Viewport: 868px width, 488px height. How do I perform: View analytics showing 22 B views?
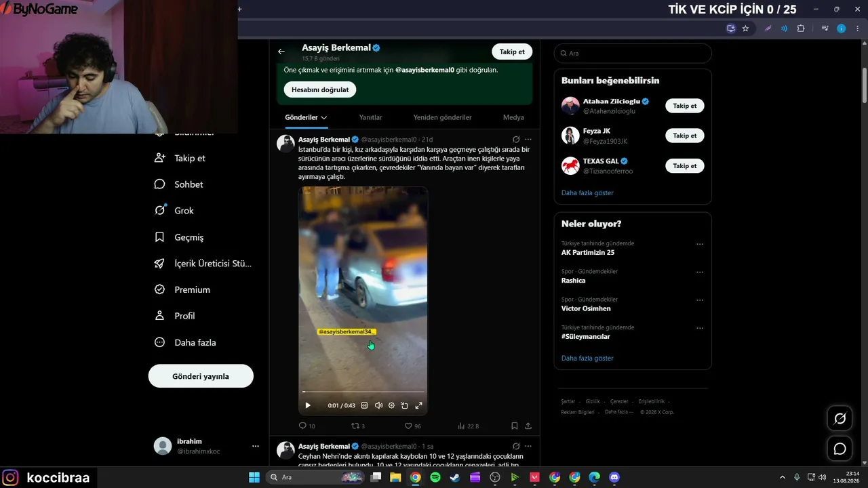[x=468, y=426]
